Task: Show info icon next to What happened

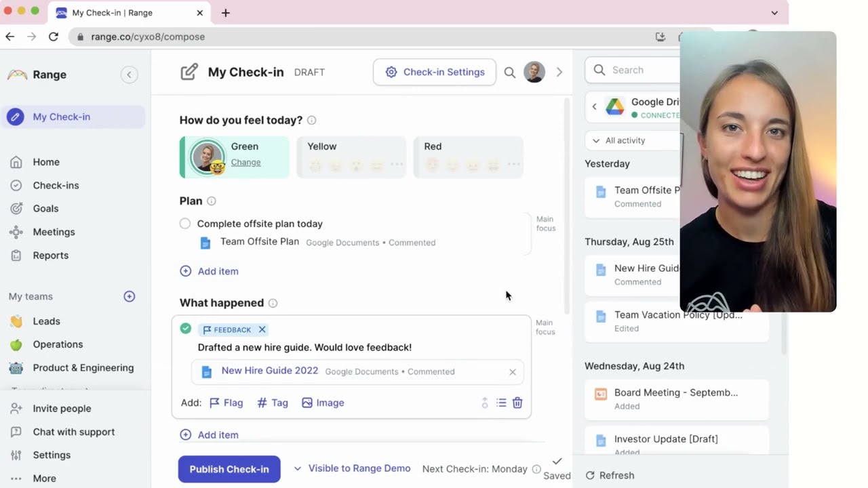Action: pos(273,303)
